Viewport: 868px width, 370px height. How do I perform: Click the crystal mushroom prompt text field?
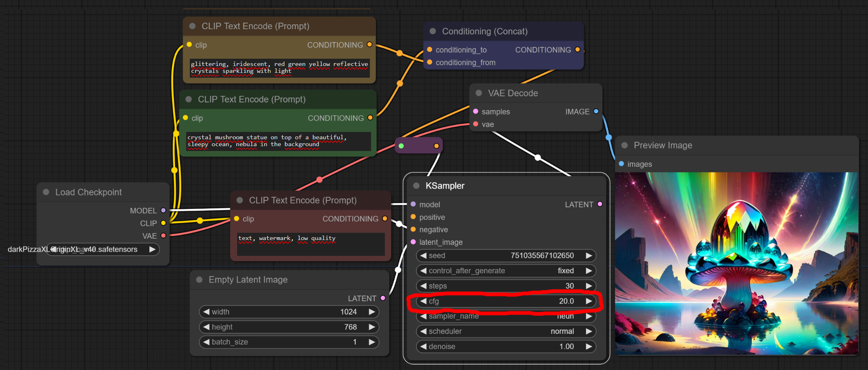278,141
